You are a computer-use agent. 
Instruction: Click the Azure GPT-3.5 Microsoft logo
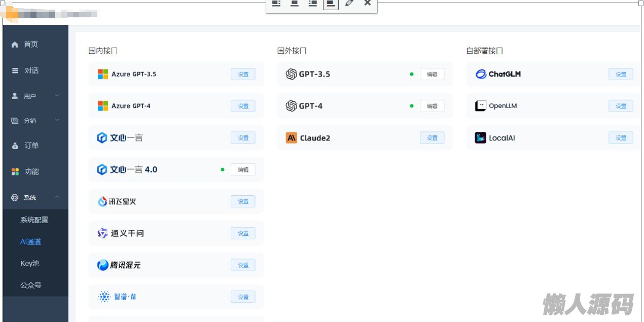click(x=103, y=74)
